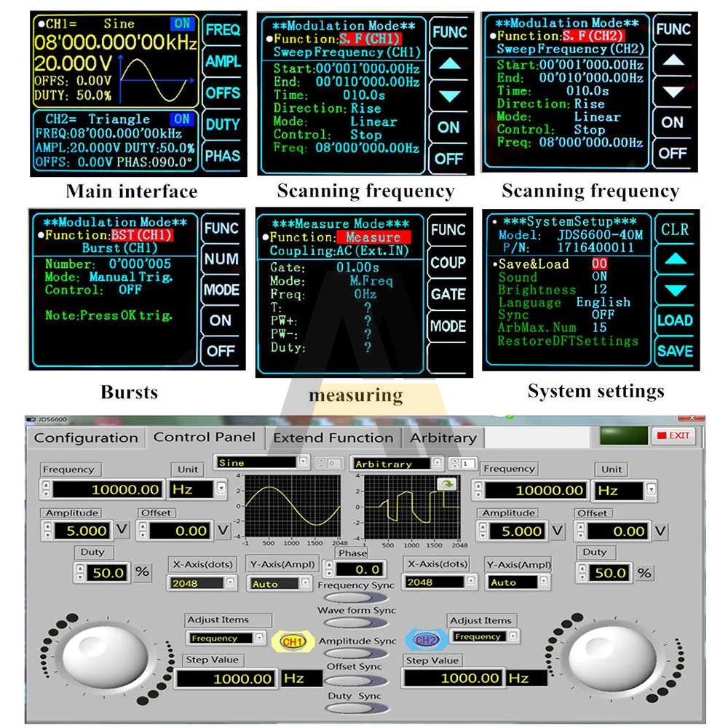
Task: Click up arrow in the S.F (CH1) scanning screen
Action: point(449,63)
